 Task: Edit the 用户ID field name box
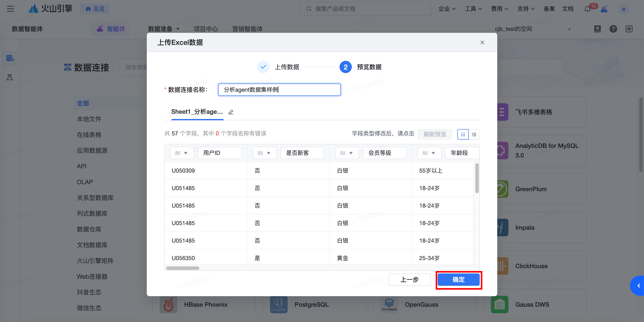click(x=219, y=153)
